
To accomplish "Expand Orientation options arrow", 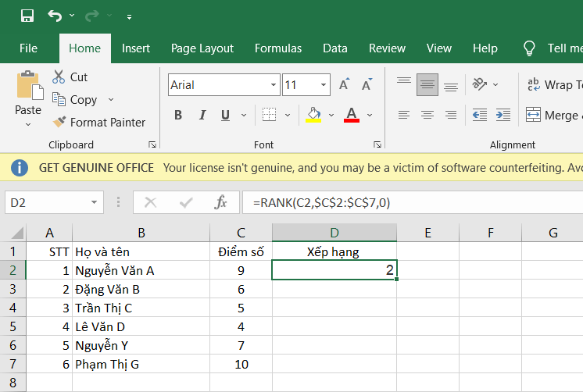I will (x=495, y=84).
